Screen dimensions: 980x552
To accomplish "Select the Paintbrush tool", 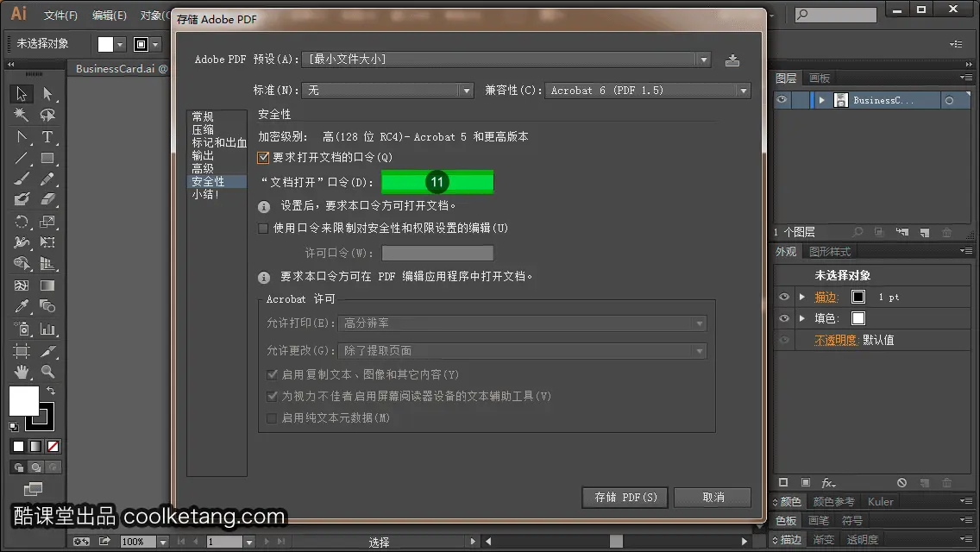I will pyautogui.click(x=22, y=179).
